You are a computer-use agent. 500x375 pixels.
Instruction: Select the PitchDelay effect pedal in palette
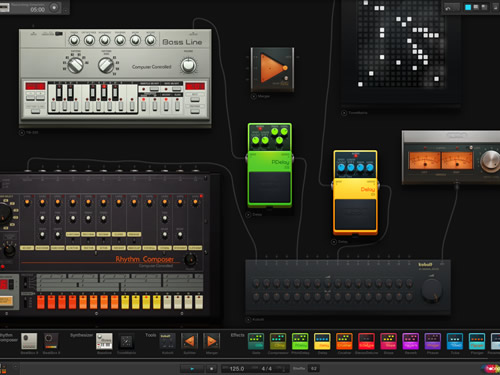coord(300,341)
